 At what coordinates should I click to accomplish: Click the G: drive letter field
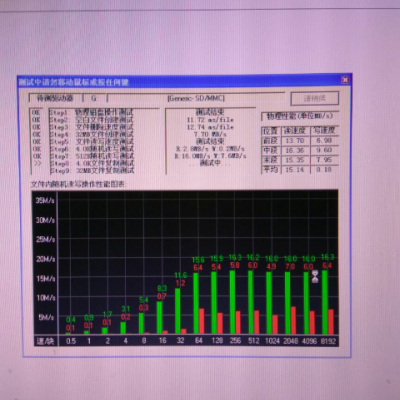pyautogui.click(x=94, y=98)
